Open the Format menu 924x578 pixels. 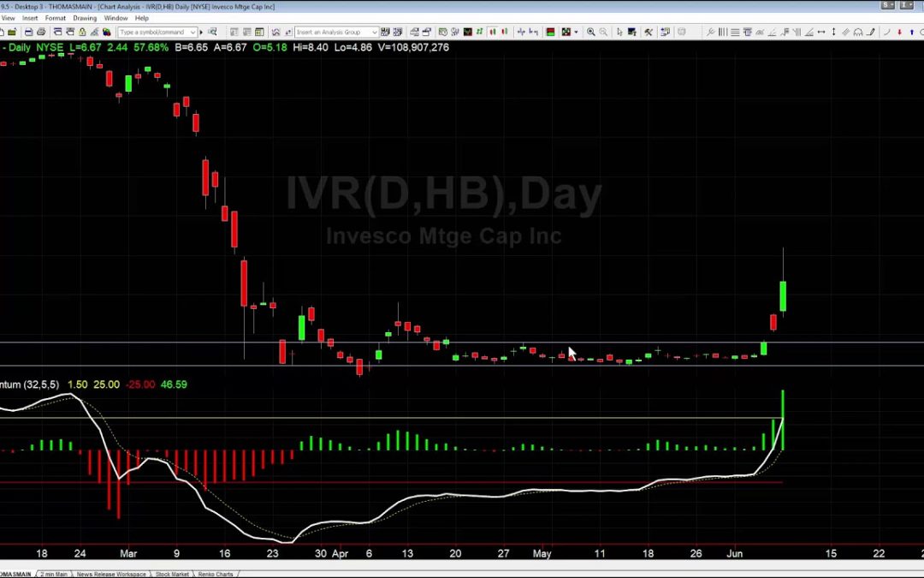pos(56,18)
